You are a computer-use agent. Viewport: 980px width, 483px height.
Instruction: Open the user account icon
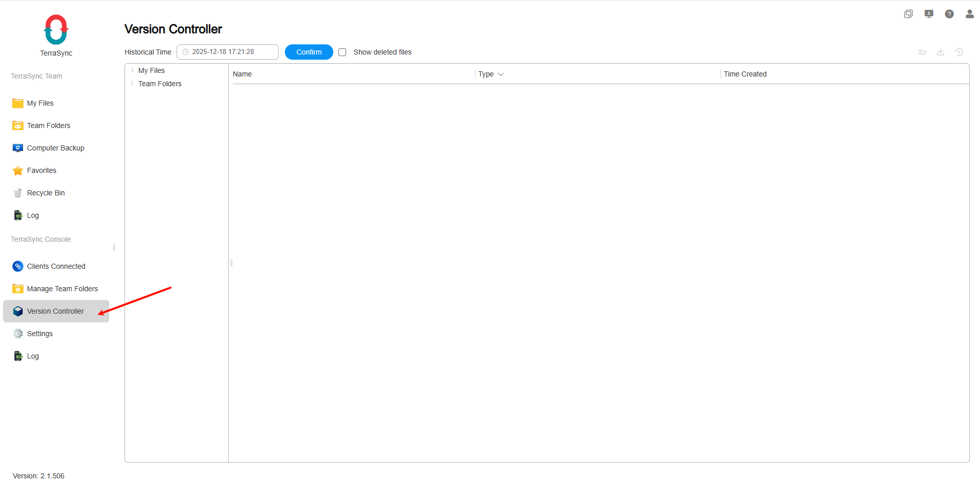970,14
